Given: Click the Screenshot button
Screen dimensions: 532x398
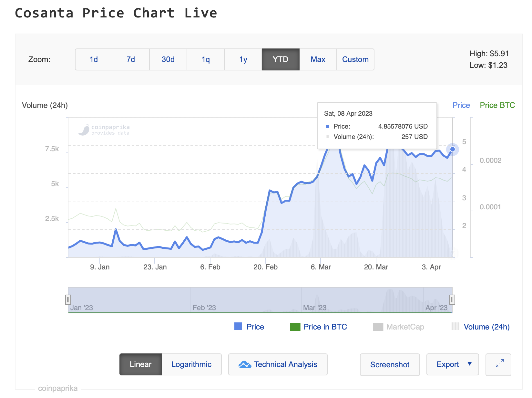Looking at the screenshot, I should (x=390, y=365).
